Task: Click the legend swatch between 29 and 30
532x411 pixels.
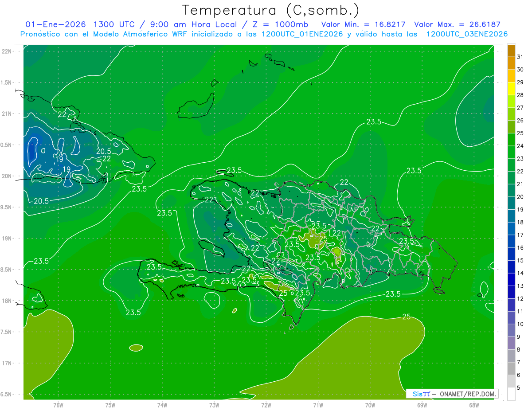Action: click(511, 76)
